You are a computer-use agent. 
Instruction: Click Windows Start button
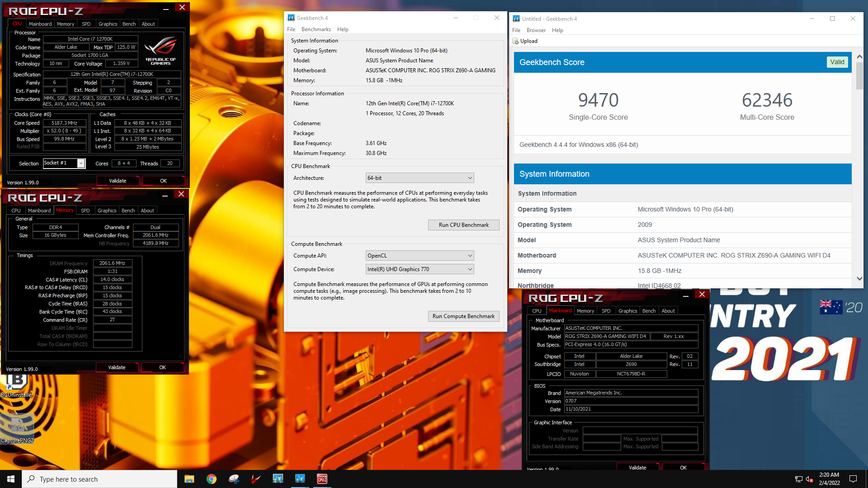click(11, 479)
